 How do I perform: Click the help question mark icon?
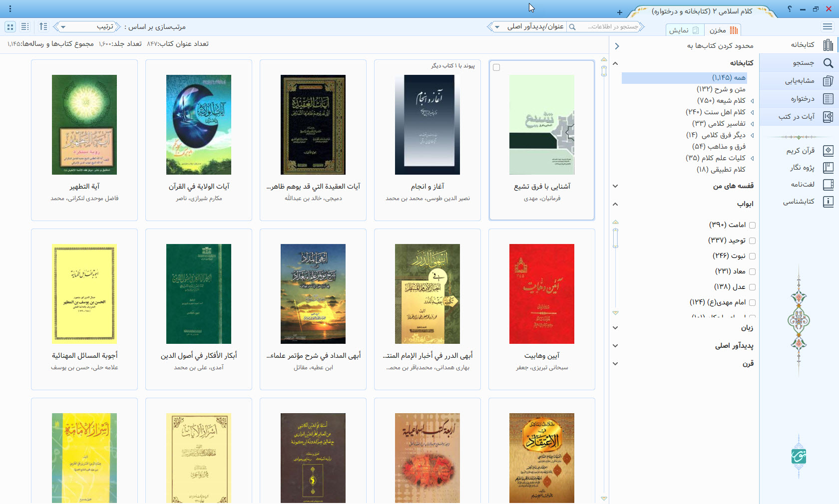[x=790, y=9]
